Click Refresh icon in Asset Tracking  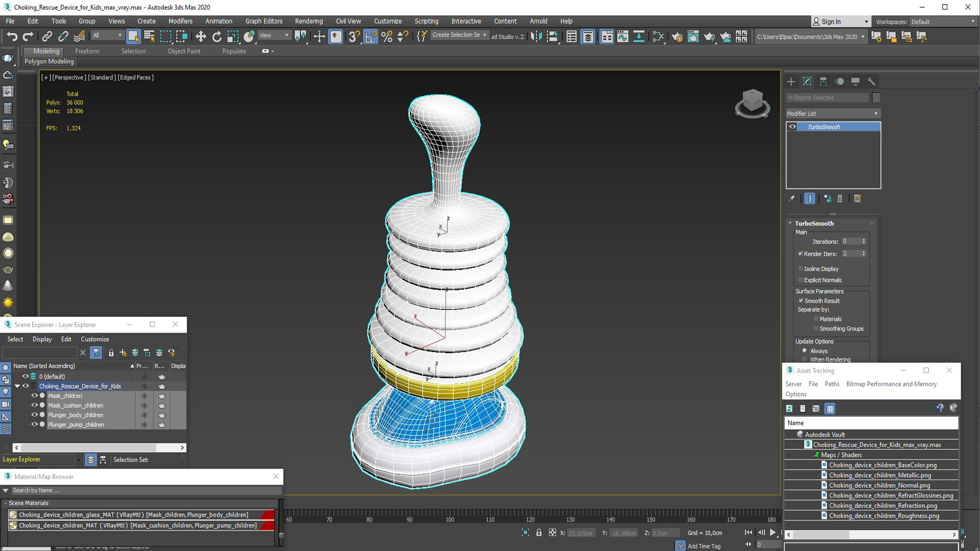pos(789,409)
